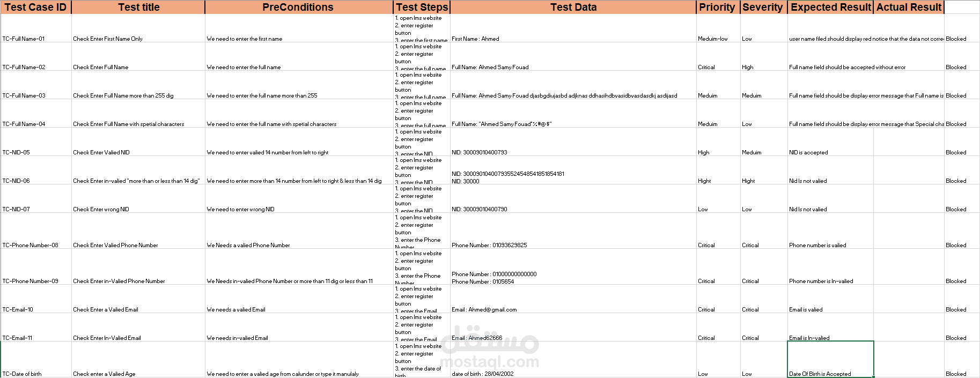Screen dimensions: 980x378
Task: Click 'Check Enter wrong NID' title cell
Action: (x=138, y=199)
